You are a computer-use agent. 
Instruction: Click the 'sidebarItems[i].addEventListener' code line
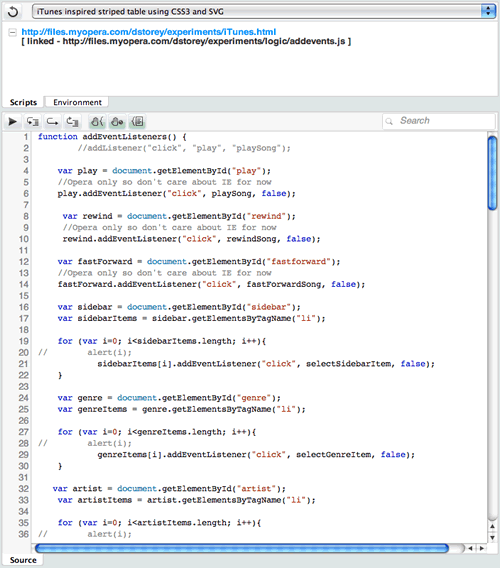(x=266, y=364)
